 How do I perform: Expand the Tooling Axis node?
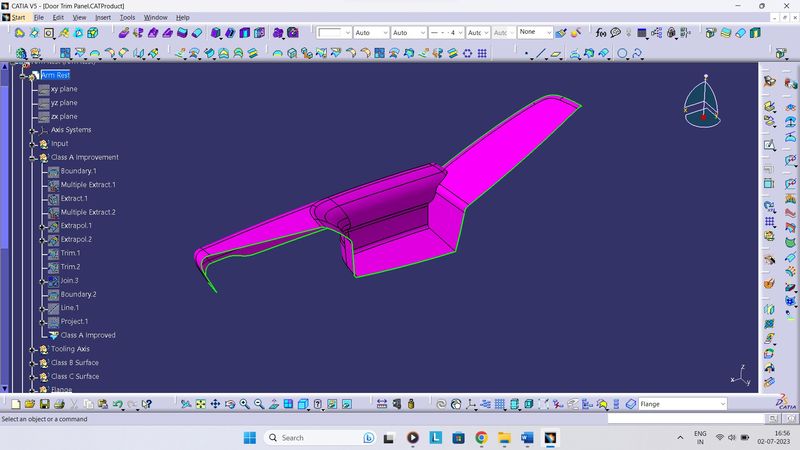[x=33, y=350]
